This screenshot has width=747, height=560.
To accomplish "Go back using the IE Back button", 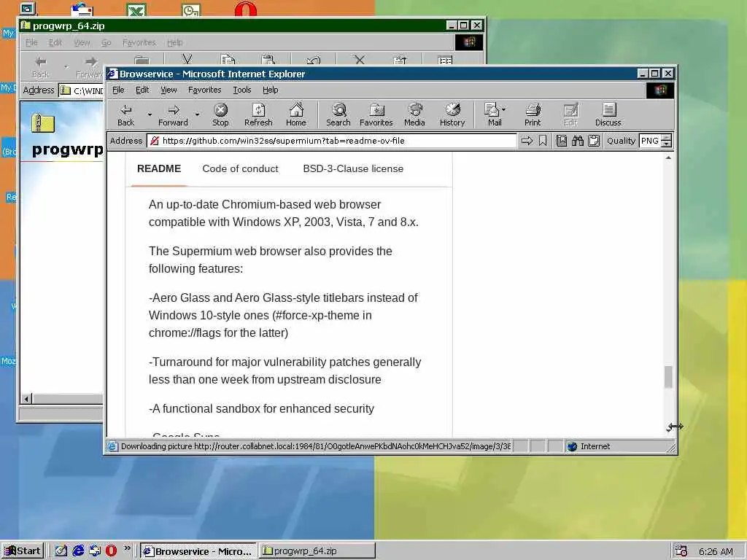I will (x=125, y=114).
